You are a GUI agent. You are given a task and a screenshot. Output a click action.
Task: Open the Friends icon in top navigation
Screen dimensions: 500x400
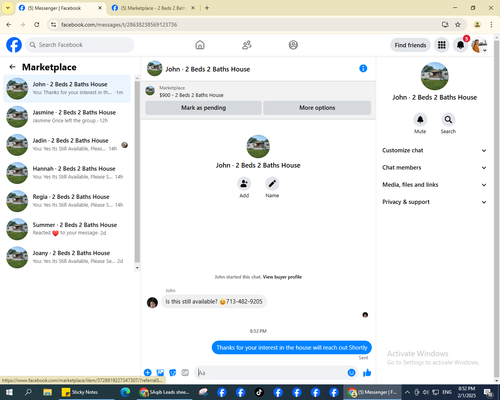[247, 45]
